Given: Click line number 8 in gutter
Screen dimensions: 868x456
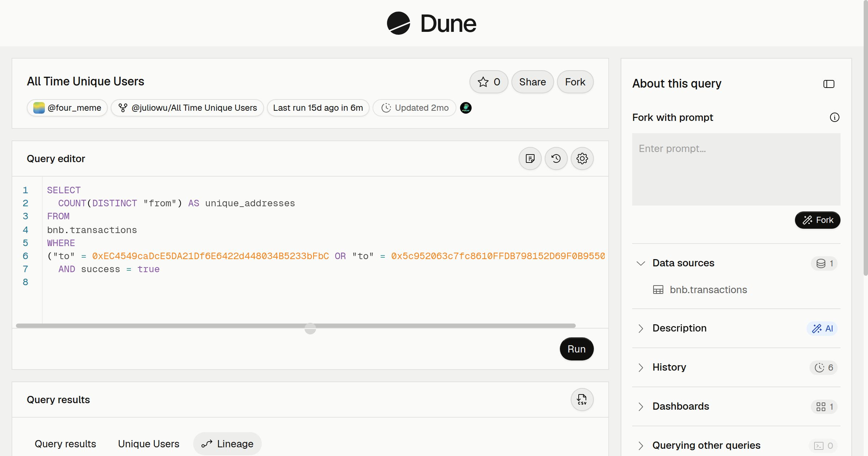Looking at the screenshot, I should pos(25,282).
